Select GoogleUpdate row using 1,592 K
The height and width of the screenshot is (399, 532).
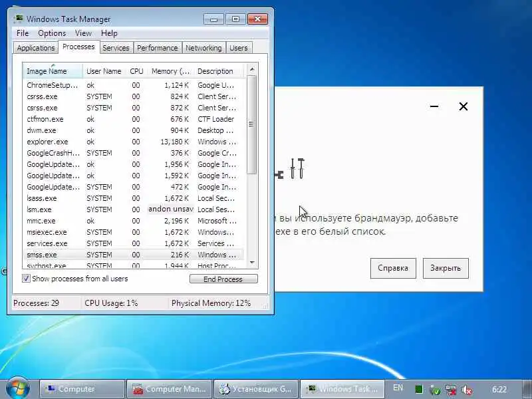(x=134, y=176)
